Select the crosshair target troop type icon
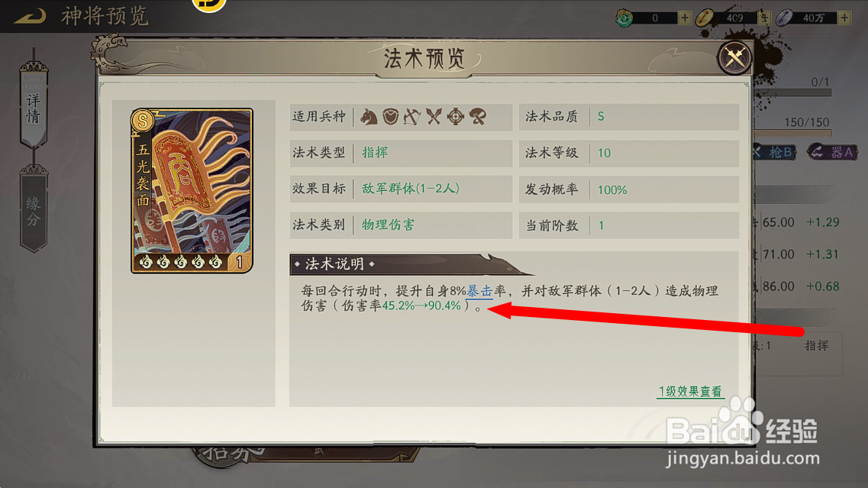 click(x=456, y=117)
